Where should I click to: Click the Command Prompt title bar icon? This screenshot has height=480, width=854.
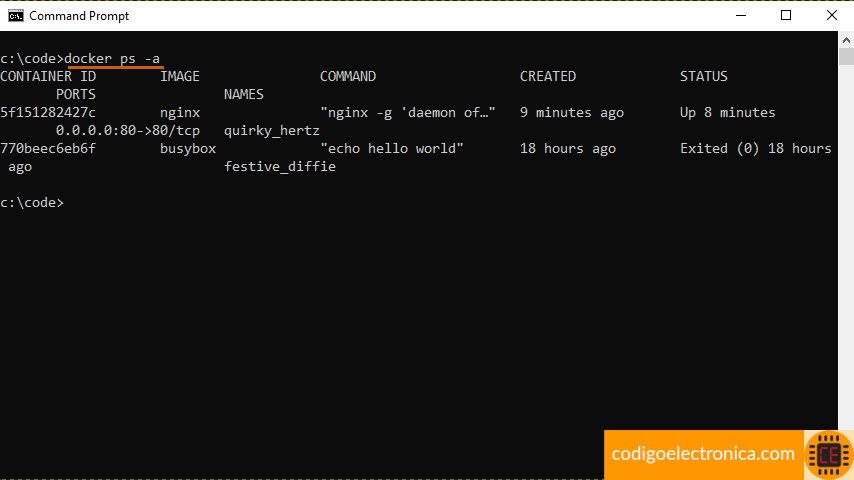[15, 16]
